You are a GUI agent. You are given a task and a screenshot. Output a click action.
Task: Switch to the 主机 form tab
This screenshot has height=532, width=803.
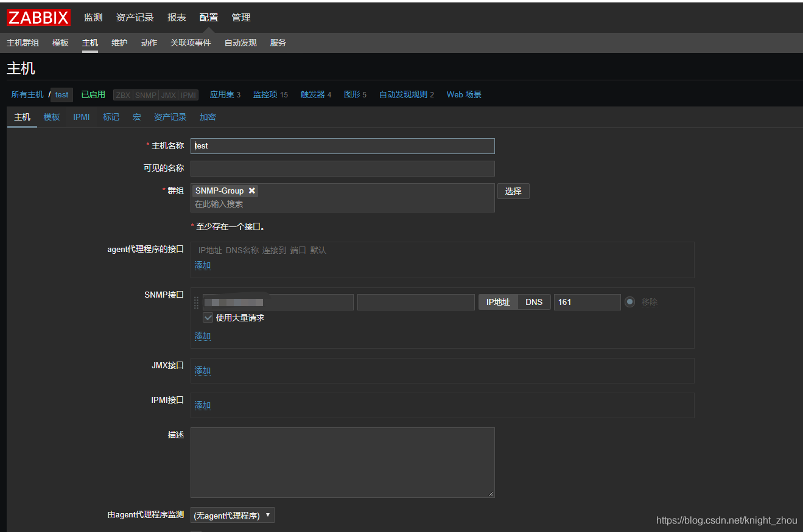(22, 117)
